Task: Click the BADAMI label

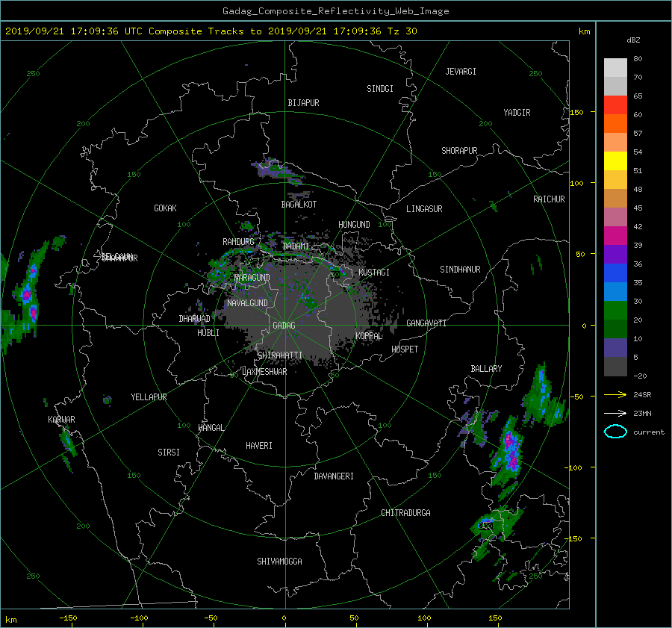Action: click(296, 246)
